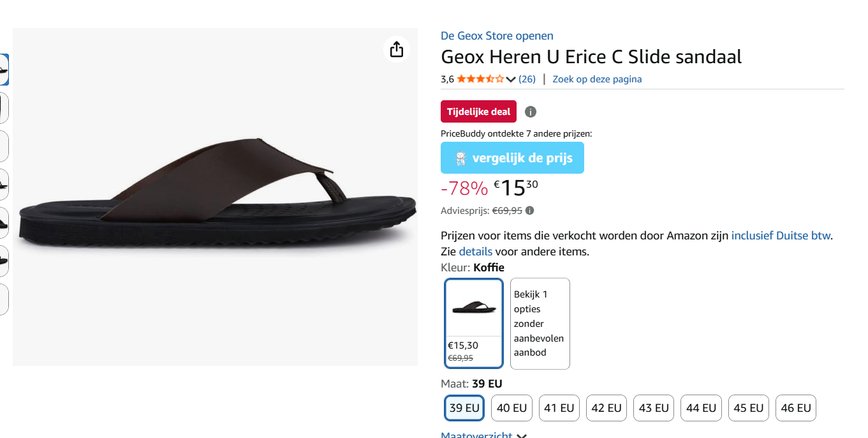This screenshot has height=438, width=868.
Task: Select size 42 EU
Action: pos(606,407)
